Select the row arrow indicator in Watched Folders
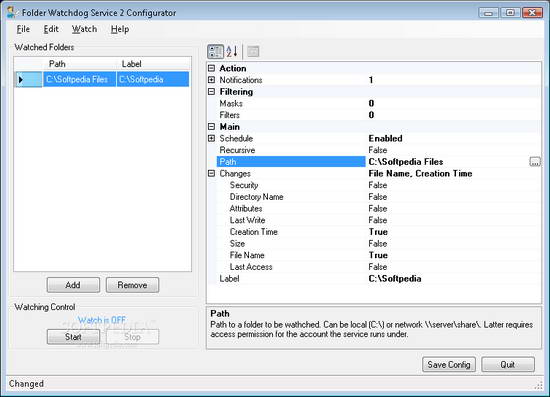This screenshot has width=550, height=397. click(x=28, y=80)
